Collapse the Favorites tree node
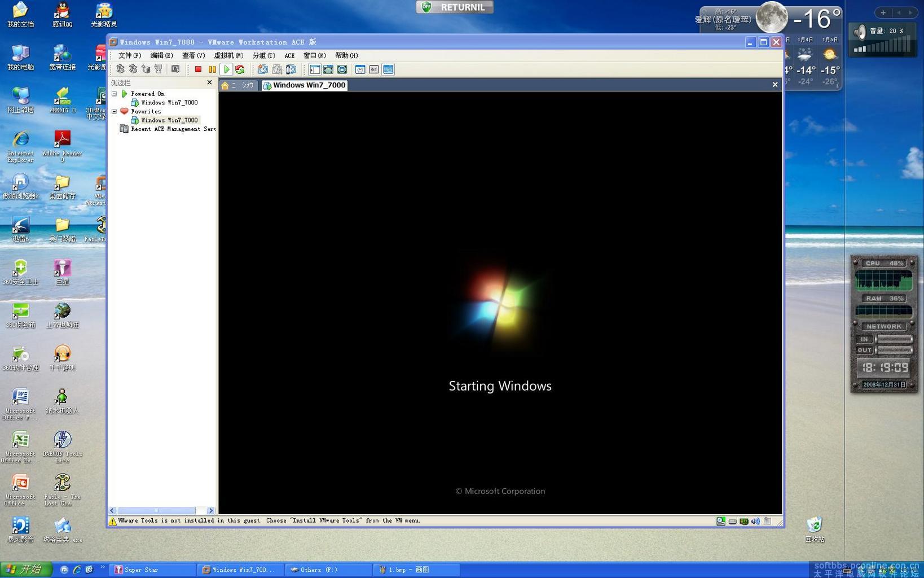This screenshot has width=924, height=578. point(115,111)
